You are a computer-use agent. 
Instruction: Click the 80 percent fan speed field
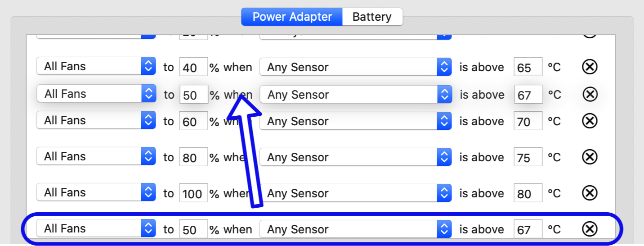click(x=193, y=157)
